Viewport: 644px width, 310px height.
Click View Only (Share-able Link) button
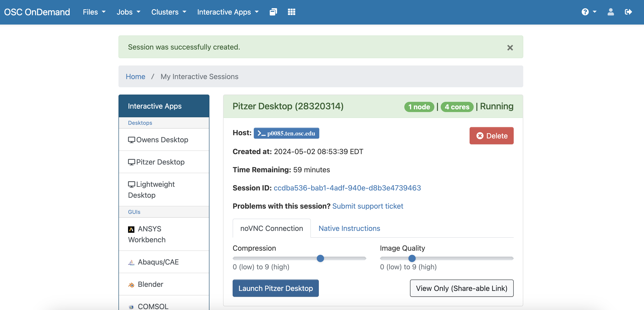461,288
